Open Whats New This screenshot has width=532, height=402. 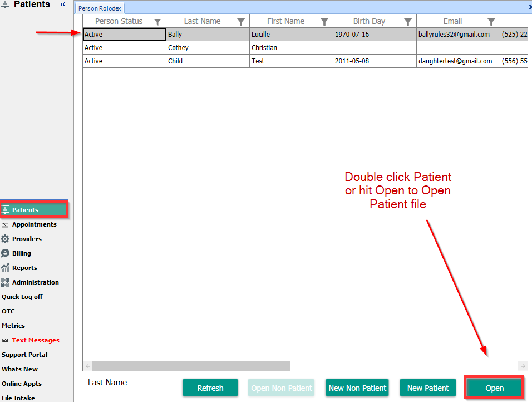[19, 369]
